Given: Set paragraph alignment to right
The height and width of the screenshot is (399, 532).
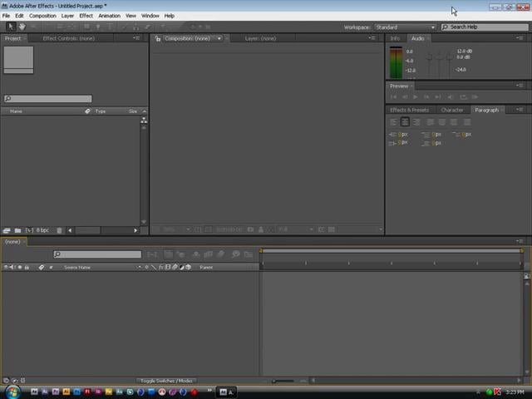Looking at the screenshot, I should [x=416, y=122].
